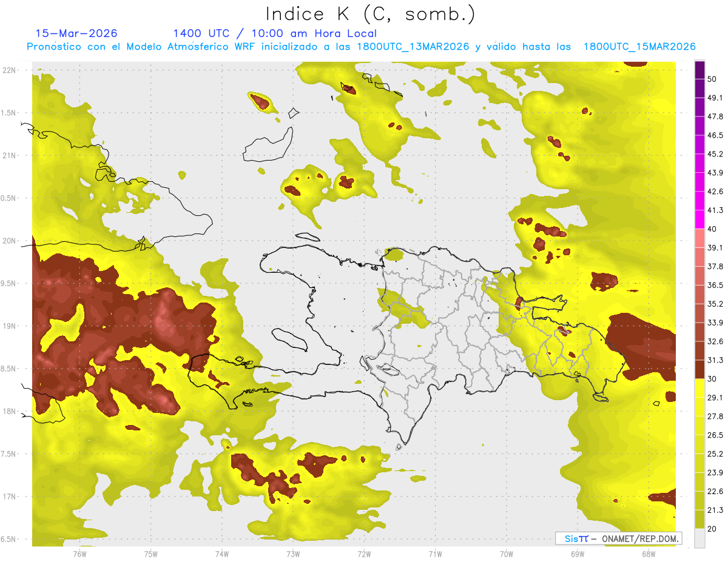
Task: Click the "25.2" color scale value
Action: [x=715, y=454]
